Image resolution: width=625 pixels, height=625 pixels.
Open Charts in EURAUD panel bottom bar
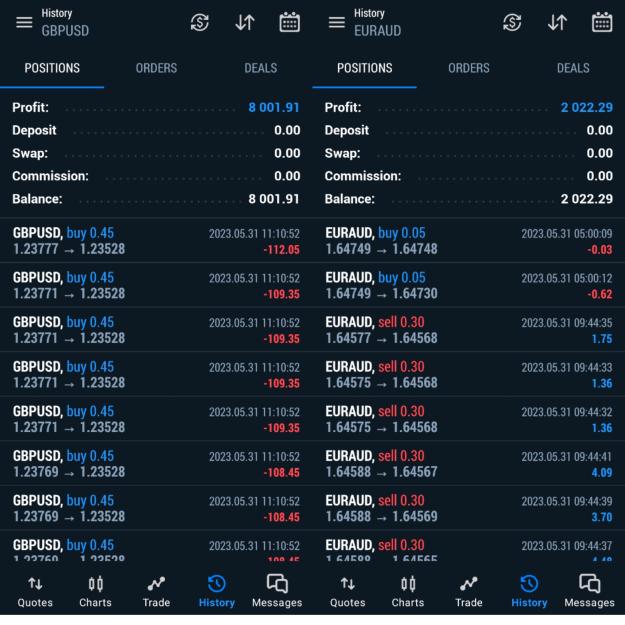pos(408,592)
